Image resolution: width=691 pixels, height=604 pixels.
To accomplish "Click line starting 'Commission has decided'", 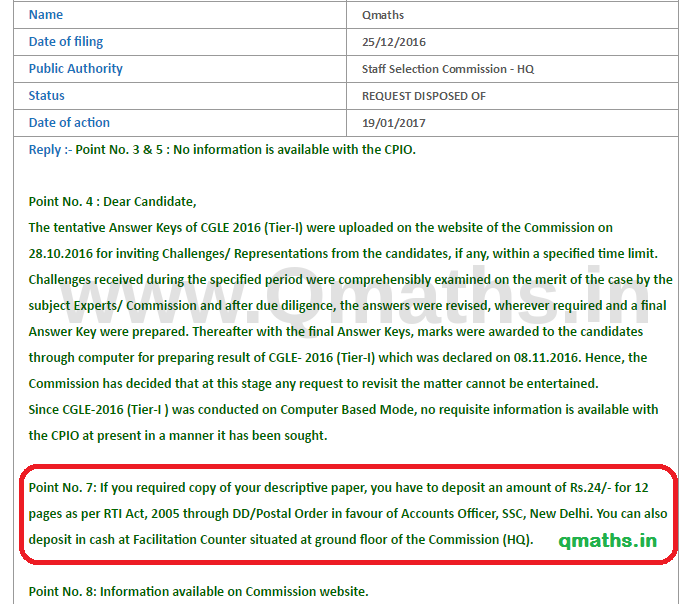I will (313, 384).
